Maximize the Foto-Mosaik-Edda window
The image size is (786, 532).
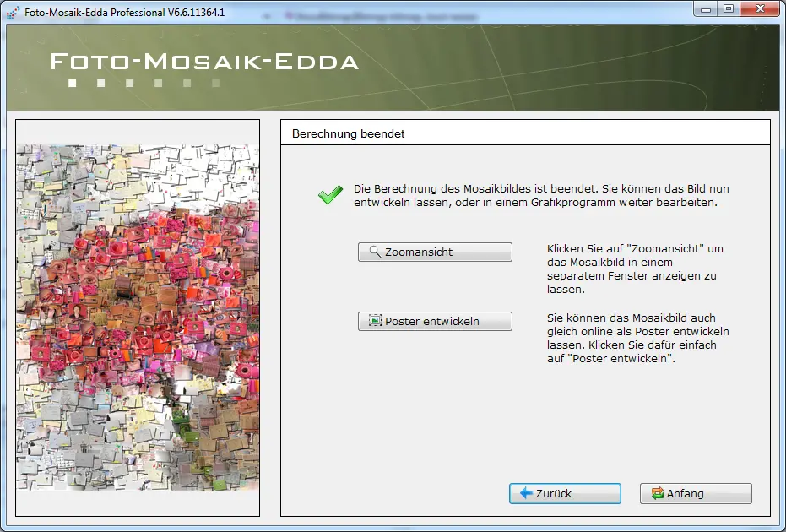[729, 9]
